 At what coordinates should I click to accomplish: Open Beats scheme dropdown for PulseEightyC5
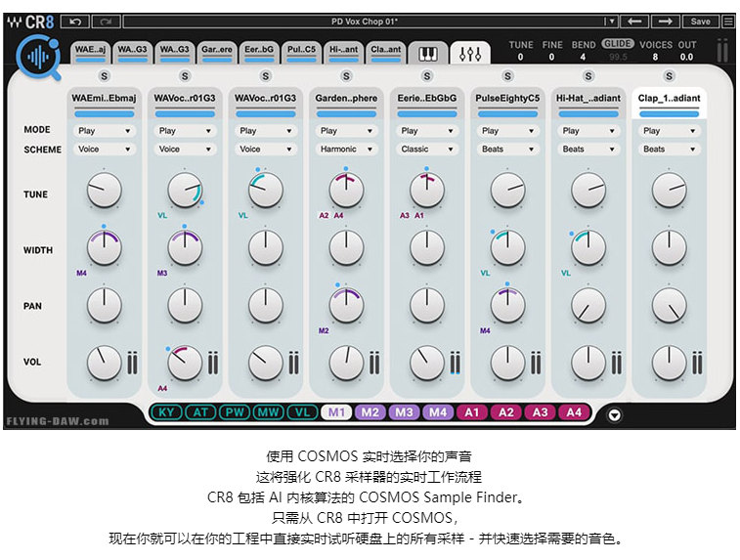pyautogui.click(x=507, y=150)
